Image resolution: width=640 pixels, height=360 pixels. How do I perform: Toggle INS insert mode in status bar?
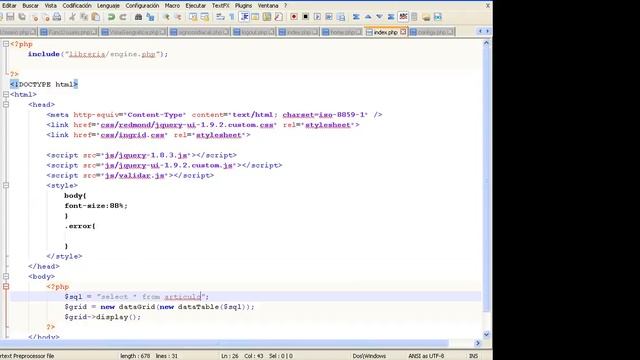[473, 356]
